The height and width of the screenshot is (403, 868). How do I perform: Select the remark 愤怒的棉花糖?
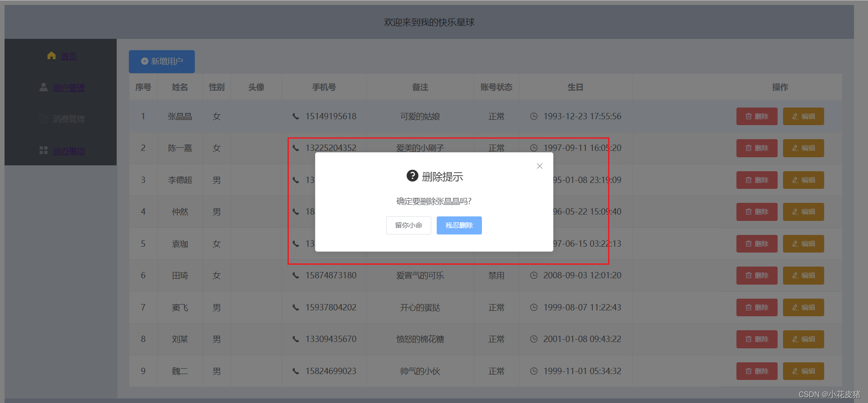(420, 339)
